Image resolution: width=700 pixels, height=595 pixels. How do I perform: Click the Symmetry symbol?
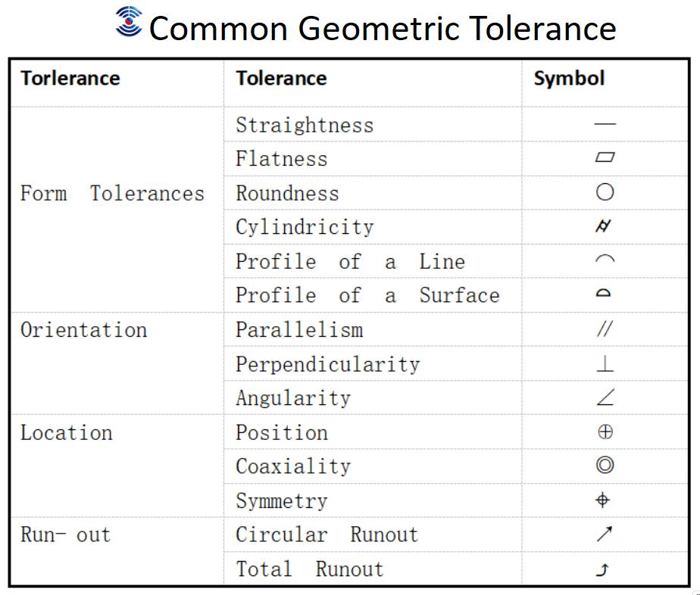(603, 500)
